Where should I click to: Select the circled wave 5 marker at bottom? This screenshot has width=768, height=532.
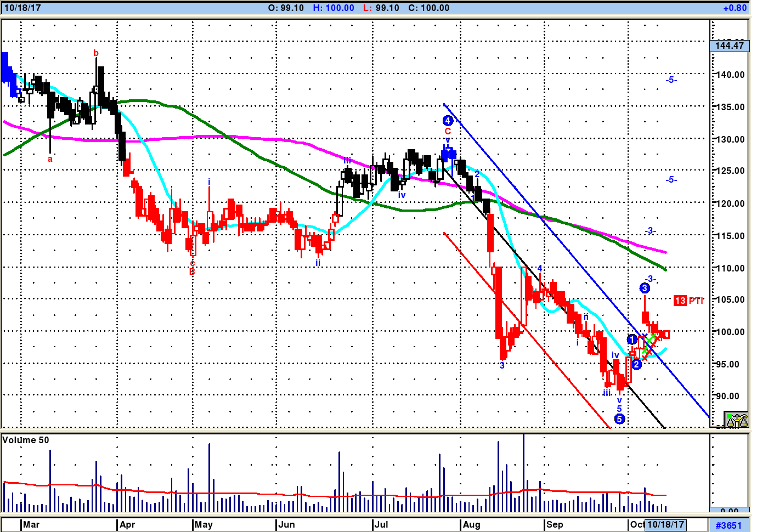coord(619,419)
